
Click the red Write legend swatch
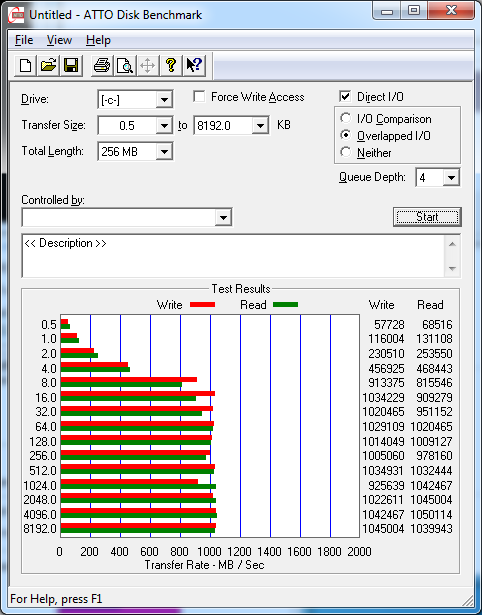[202, 305]
